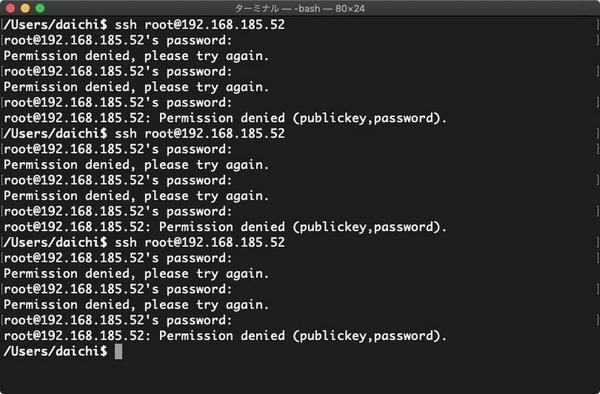Image resolution: width=600 pixels, height=394 pixels.
Task: Click the first 'Permission denied, please try again.' line
Action: 136,56
